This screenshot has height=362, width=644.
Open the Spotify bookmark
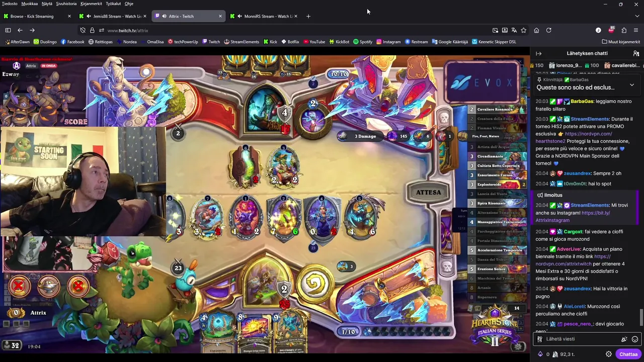click(363, 42)
